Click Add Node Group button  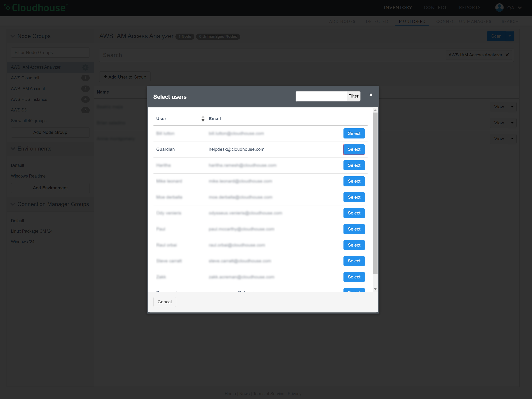click(50, 133)
